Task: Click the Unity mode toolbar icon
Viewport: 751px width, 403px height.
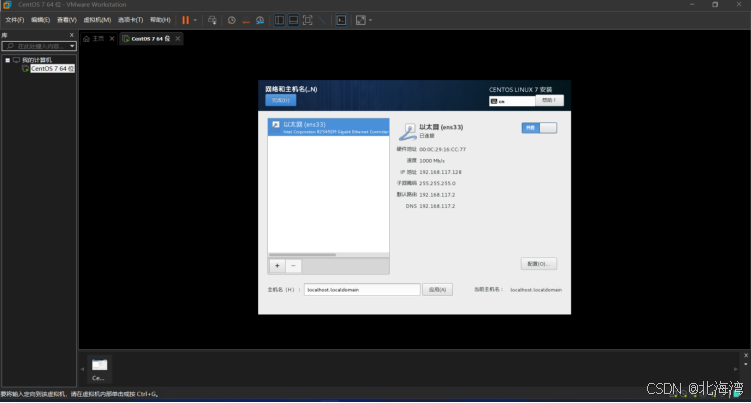Action: tap(322, 20)
